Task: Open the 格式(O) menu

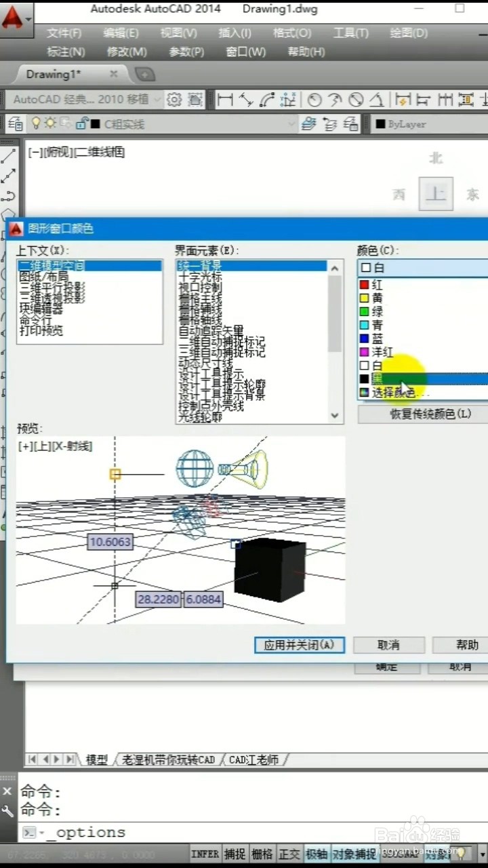Action: pos(292,33)
